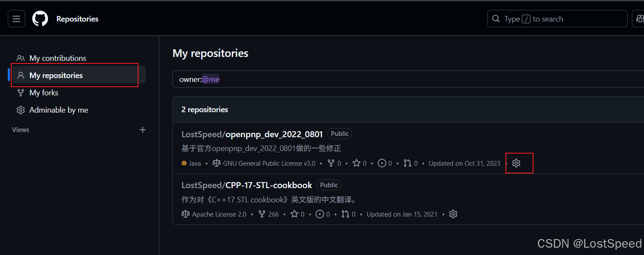Click the Public badge on openpnp_dev_2022_0801
644x255 pixels.
(x=340, y=134)
